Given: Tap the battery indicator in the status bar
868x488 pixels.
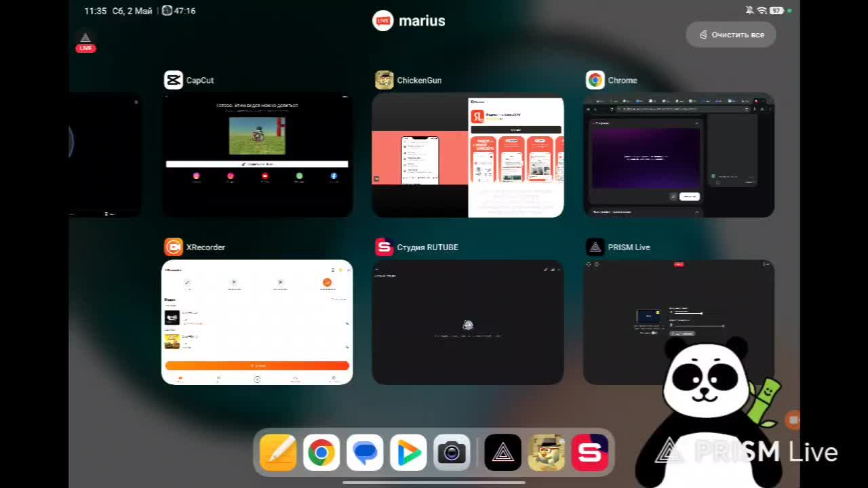Looking at the screenshot, I should pyautogui.click(x=776, y=11).
